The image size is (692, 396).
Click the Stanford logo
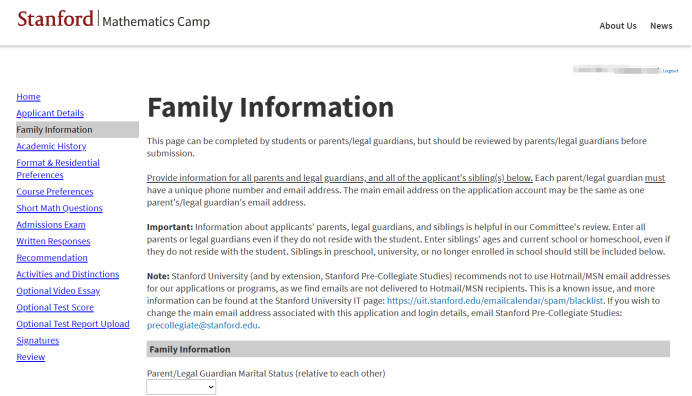55,19
